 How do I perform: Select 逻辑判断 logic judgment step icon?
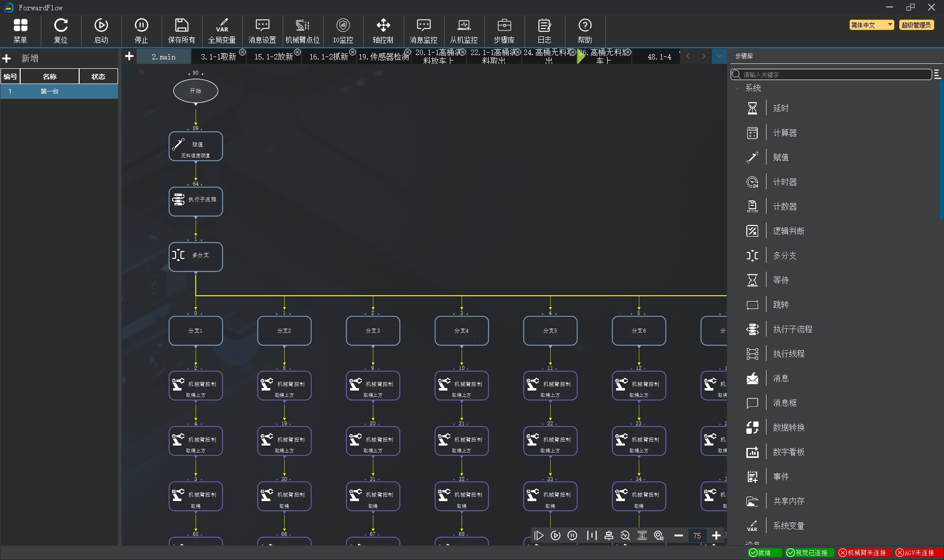pyautogui.click(x=752, y=231)
